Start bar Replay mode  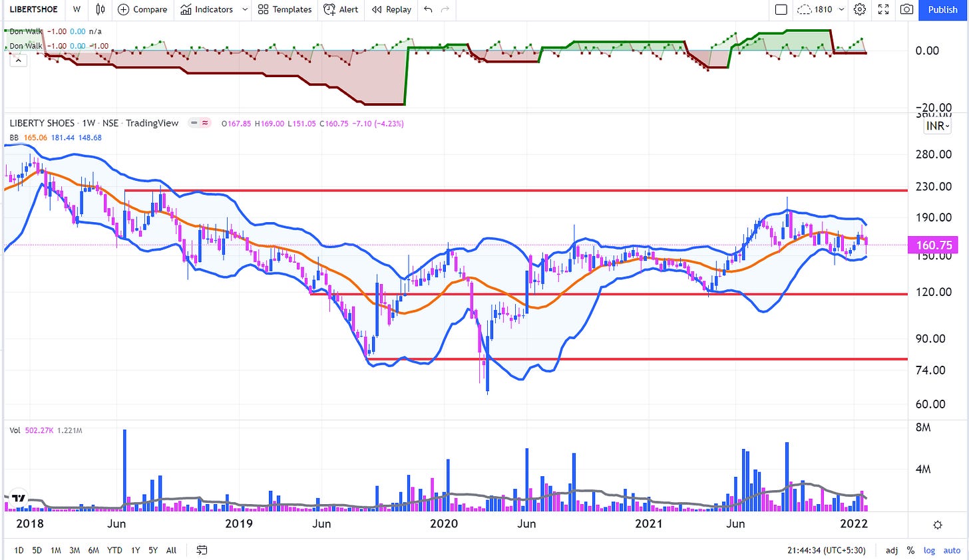point(391,9)
